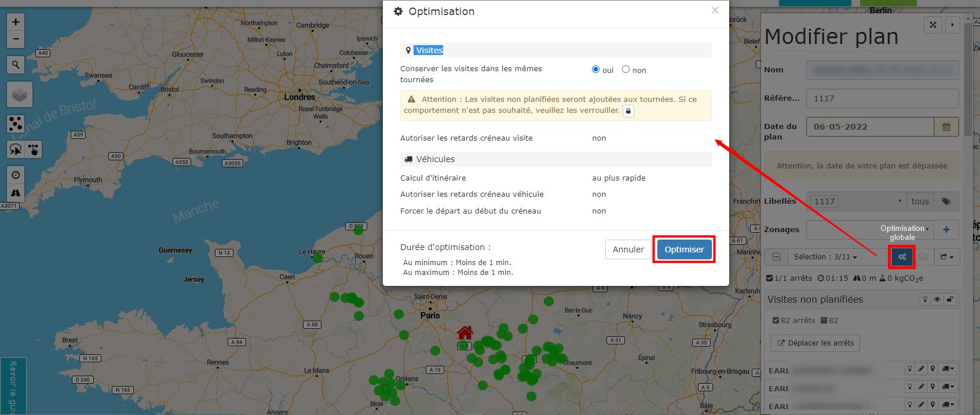Open the map layers selector
Screen dimensions: 980x415
click(x=20, y=94)
